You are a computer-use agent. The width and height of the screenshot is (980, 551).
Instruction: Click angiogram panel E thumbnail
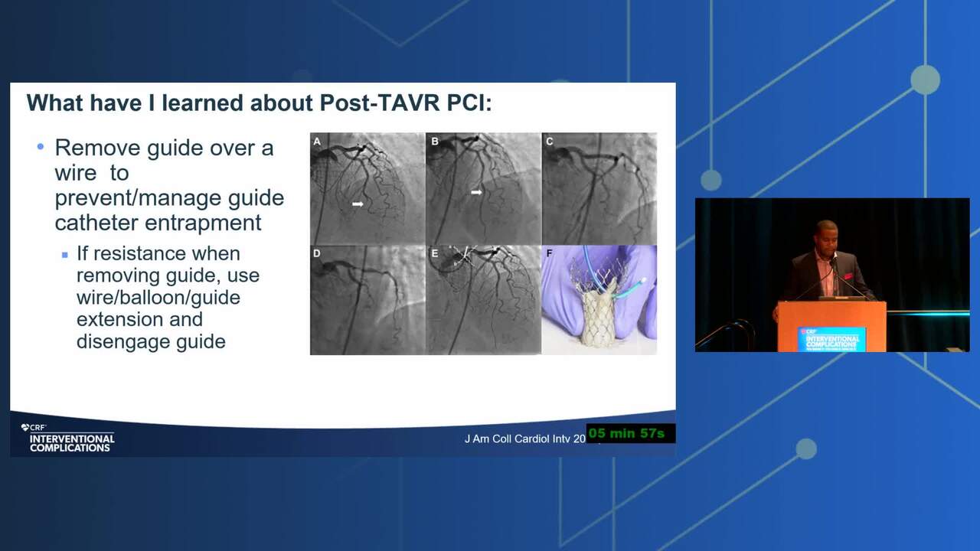[x=483, y=300]
